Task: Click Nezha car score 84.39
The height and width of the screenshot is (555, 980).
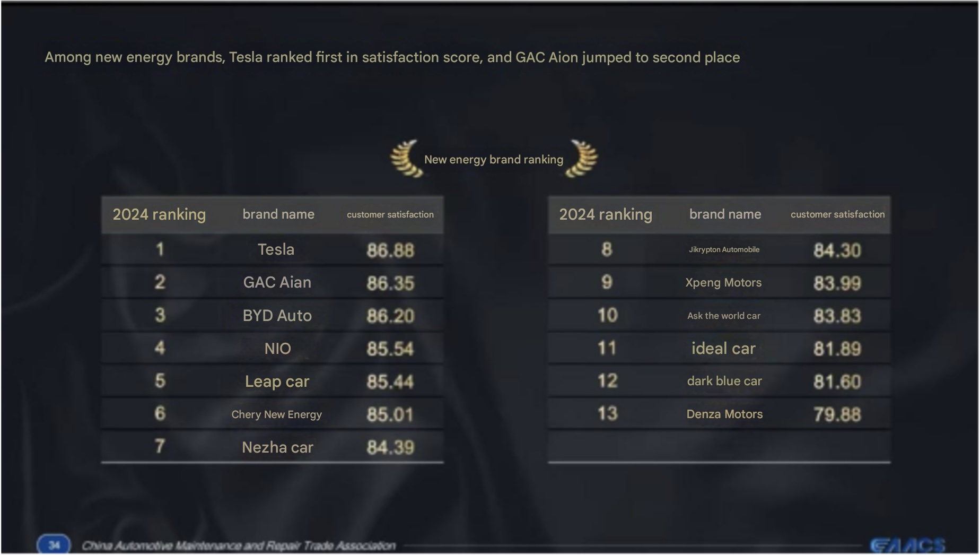Action: click(390, 447)
